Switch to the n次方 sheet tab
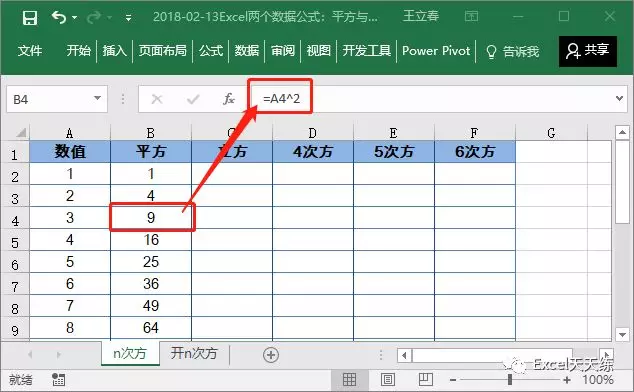This screenshot has height=392, width=634. (x=130, y=353)
